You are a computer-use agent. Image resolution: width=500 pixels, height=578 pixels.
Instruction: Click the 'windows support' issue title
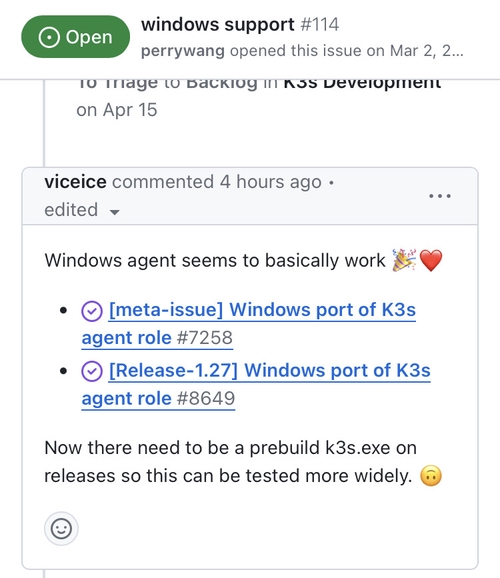point(218,25)
